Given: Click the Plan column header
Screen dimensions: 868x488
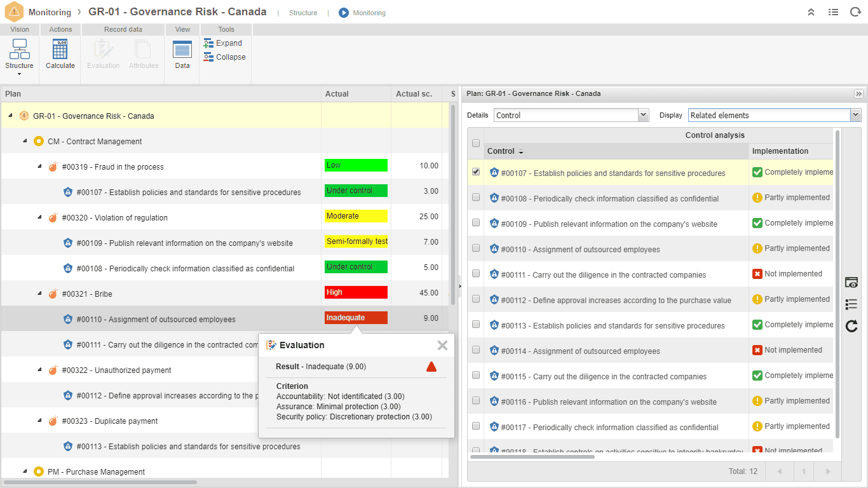Looking at the screenshot, I should pos(161,94).
